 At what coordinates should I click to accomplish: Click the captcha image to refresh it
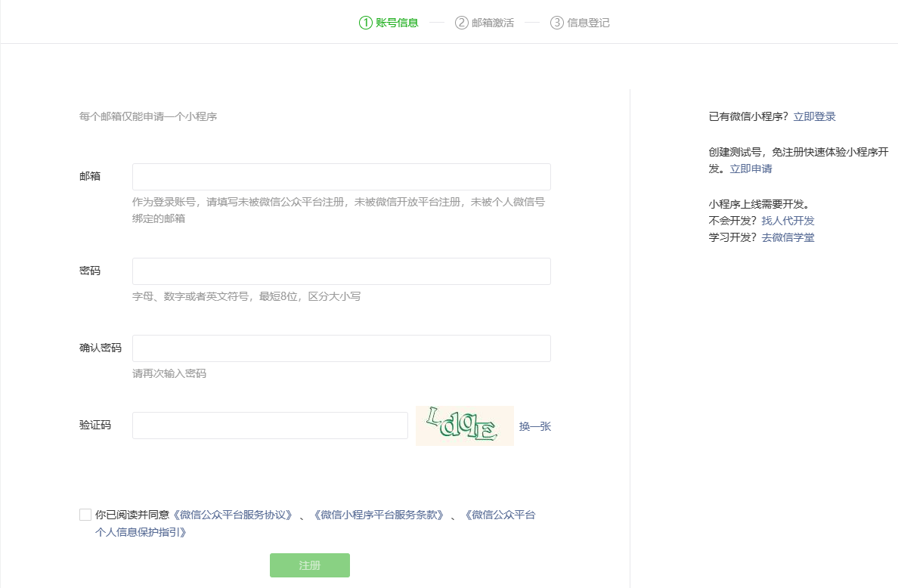pos(464,426)
